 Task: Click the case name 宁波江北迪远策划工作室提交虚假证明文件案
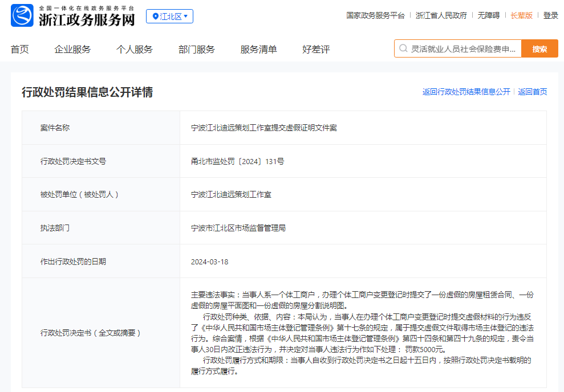pyautogui.click(x=264, y=128)
